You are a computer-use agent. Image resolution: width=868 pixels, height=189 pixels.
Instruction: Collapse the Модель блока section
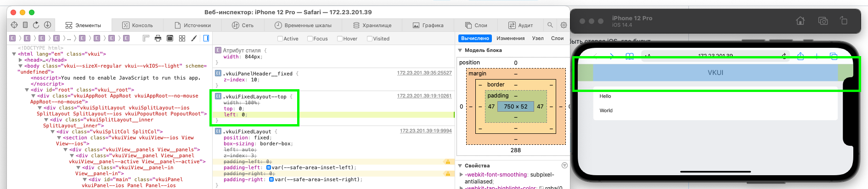pos(460,50)
